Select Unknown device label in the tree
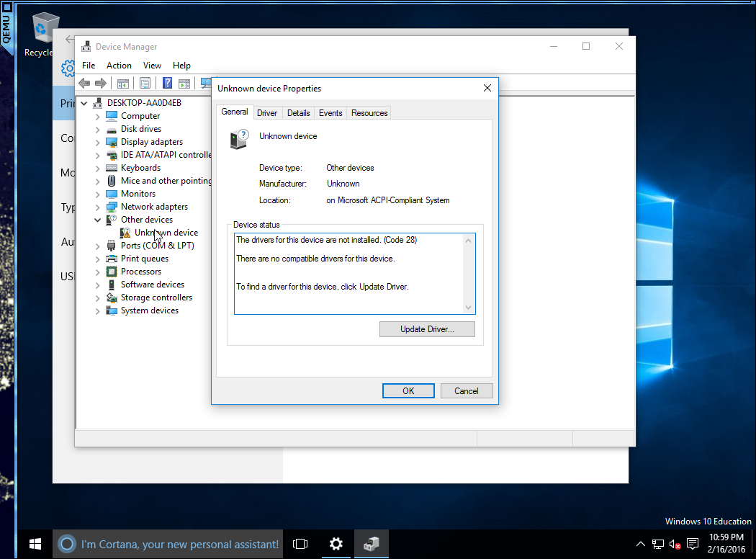The height and width of the screenshot is (559, 756). point(166,233)
